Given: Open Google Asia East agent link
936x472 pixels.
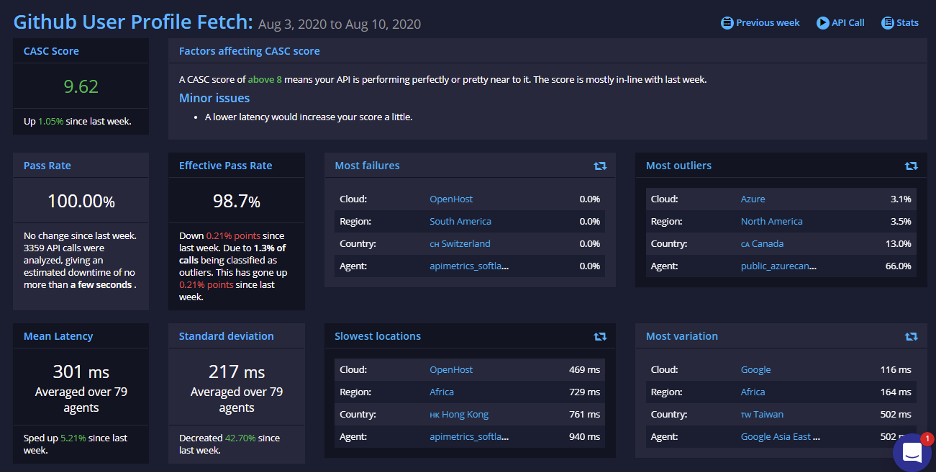Looking at the screenshot, I should tap(780, 437).
